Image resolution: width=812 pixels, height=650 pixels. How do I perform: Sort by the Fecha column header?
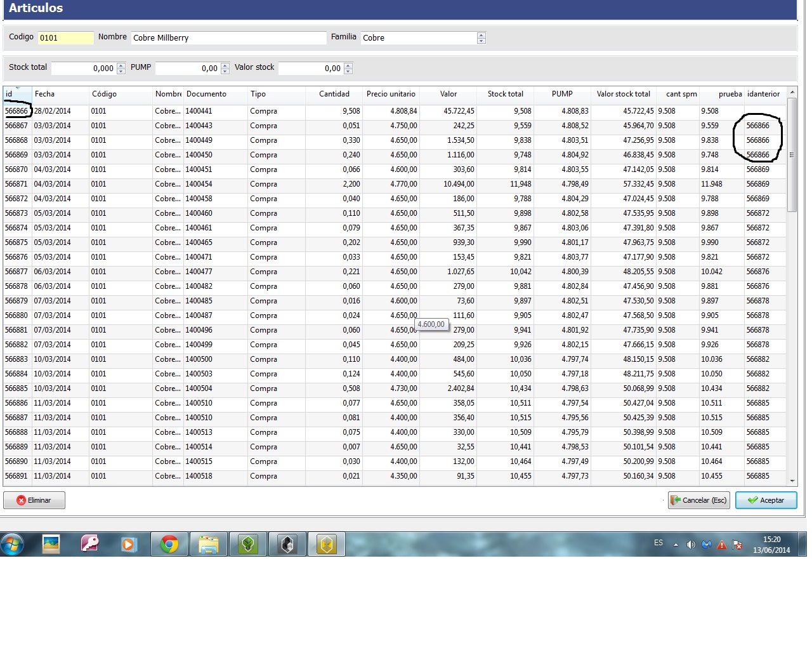tap(60, 94)
